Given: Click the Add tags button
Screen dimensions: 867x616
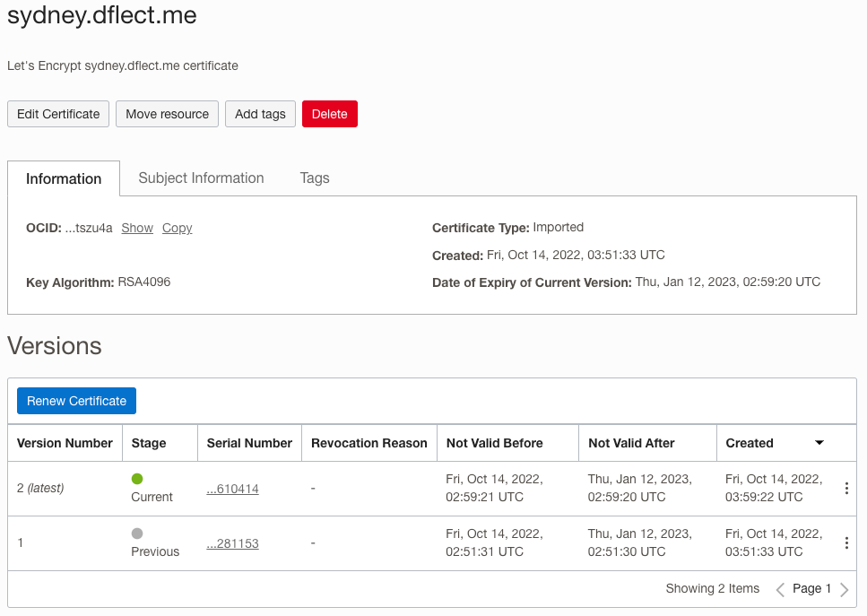Looking at the screenshot, I should [260, 114].
